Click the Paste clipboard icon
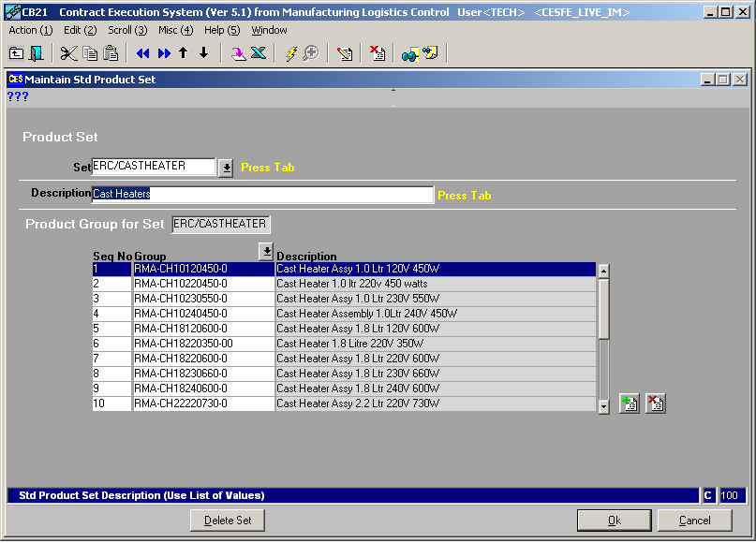The height and width of the screenshot is (543, 756). tap(111, 53)
